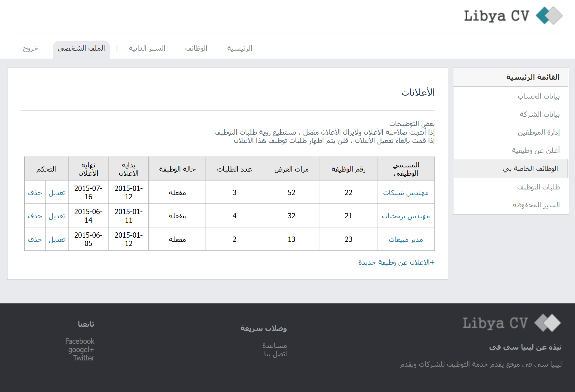Open السير المحفوظة sidebar item

pos(536,205)
